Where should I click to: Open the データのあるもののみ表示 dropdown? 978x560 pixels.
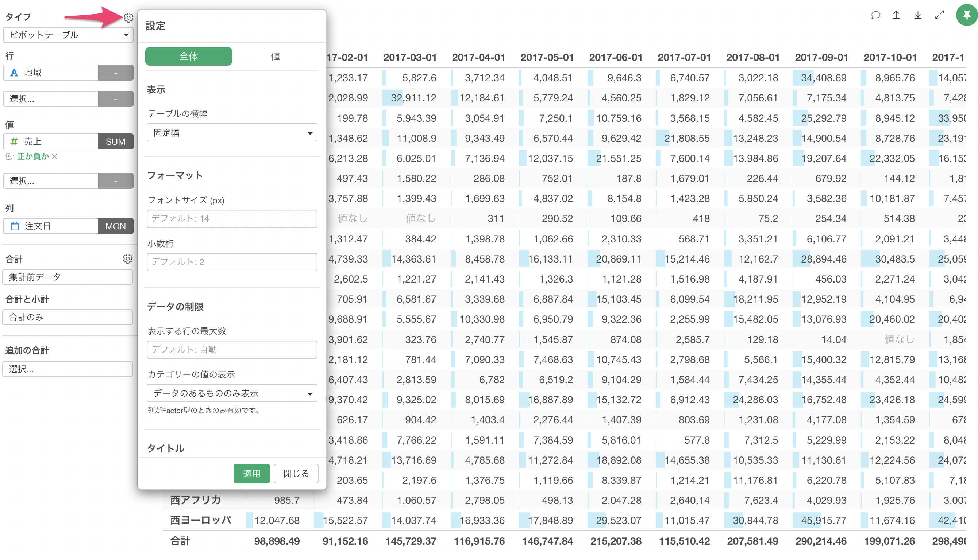tap(232, 393)
